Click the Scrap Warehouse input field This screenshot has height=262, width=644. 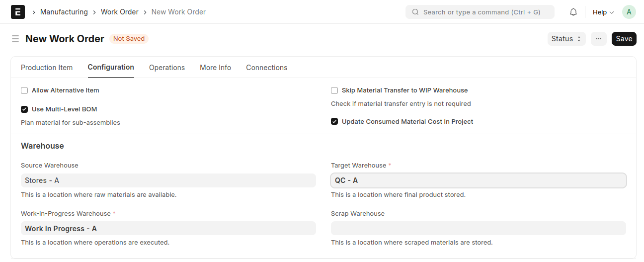tap(478, 228)
